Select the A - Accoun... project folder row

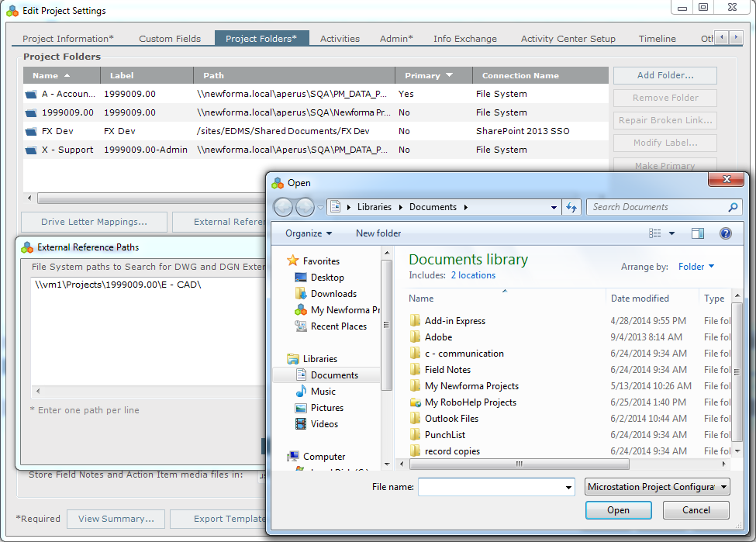pos(316,94)
